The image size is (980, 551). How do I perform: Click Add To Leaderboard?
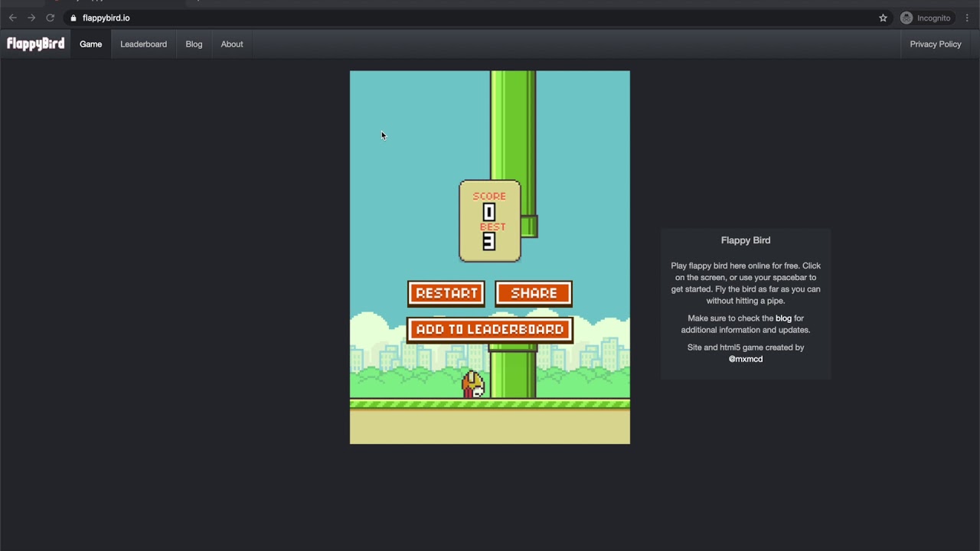click(489, 329)
